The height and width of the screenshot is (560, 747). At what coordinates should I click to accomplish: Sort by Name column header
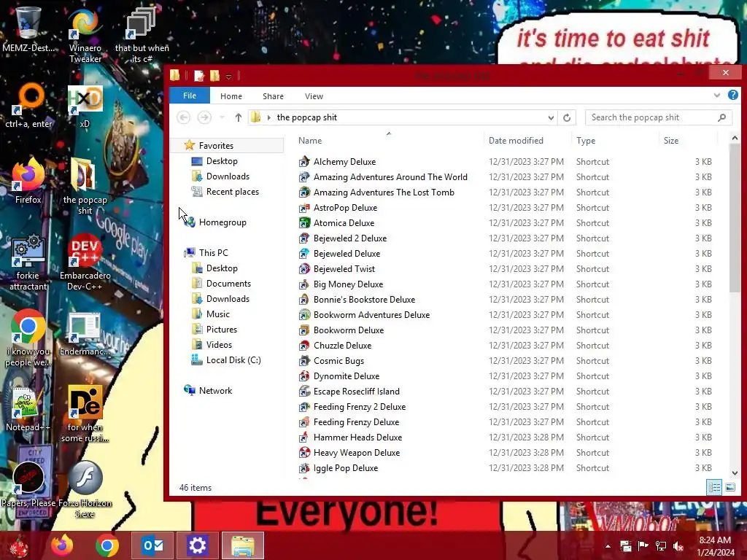coord(388,141)
